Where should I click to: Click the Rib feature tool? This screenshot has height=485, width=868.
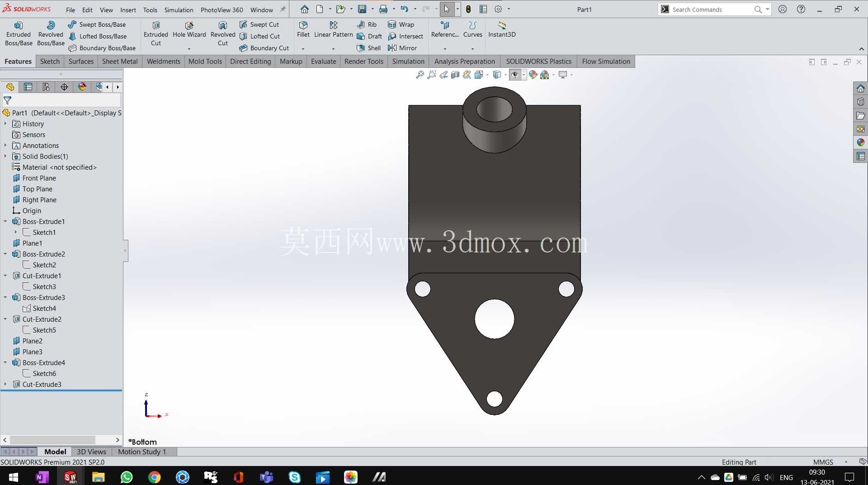[x=367, y=24]
